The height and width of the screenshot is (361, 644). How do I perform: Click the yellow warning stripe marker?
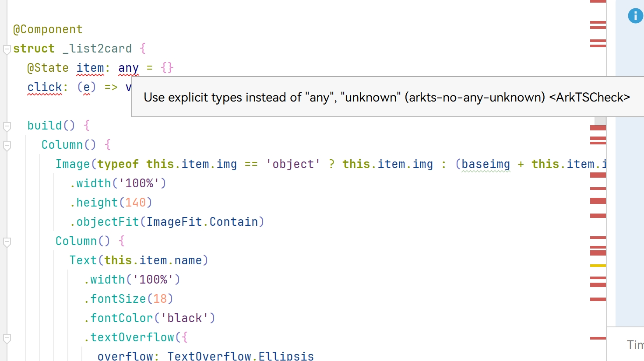click(x=598, y=266)
